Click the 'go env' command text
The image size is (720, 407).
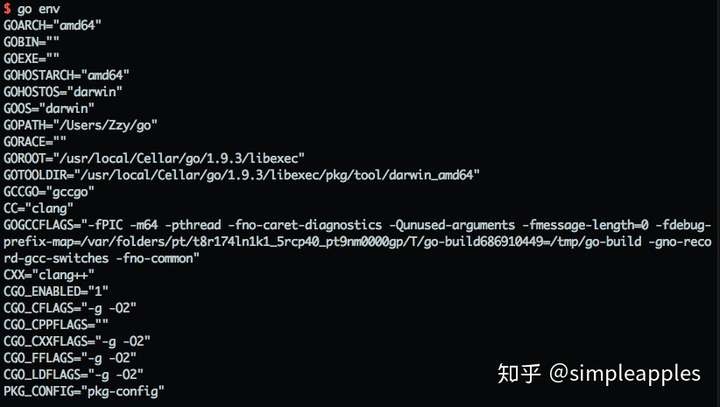39,10
